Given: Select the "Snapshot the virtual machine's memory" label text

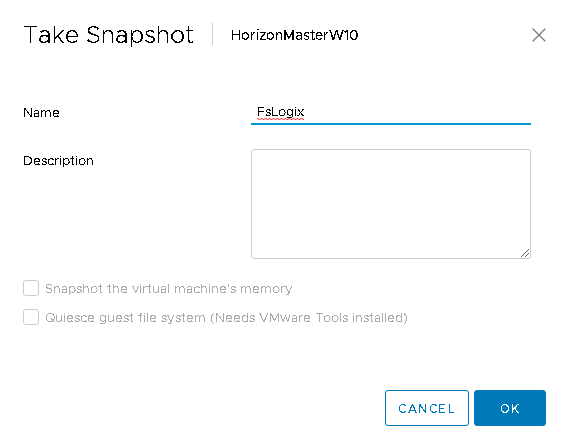Looking at the screenshot, I should [x=168, y=289].
